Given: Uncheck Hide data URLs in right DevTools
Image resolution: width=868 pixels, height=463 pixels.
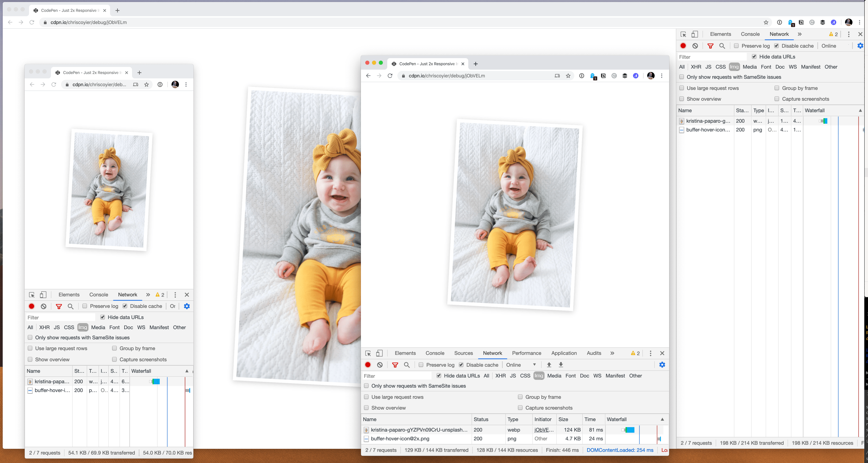Looking at the screenshot, I should pyautogui.click(x=754, y=56).
